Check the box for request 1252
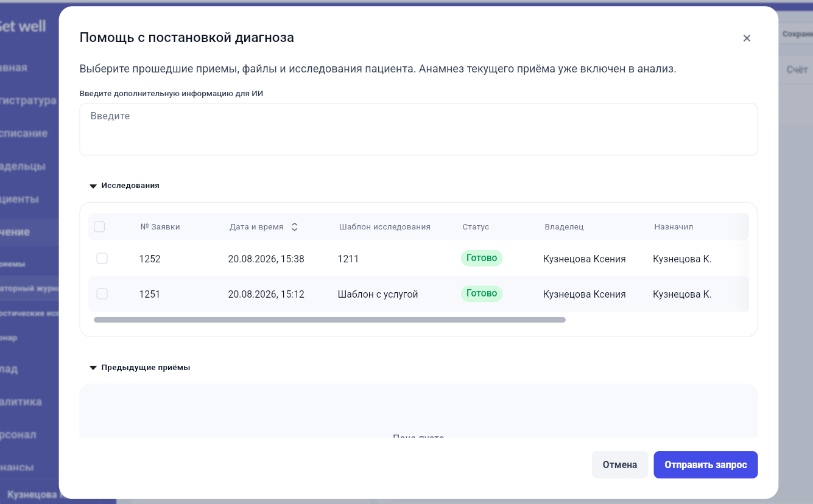The image size is (813, 504). (102, 259)
